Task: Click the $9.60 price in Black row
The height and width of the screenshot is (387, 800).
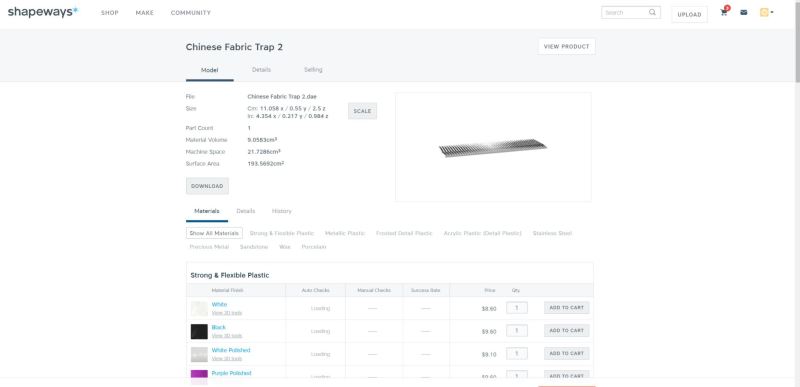Action: 489,331
